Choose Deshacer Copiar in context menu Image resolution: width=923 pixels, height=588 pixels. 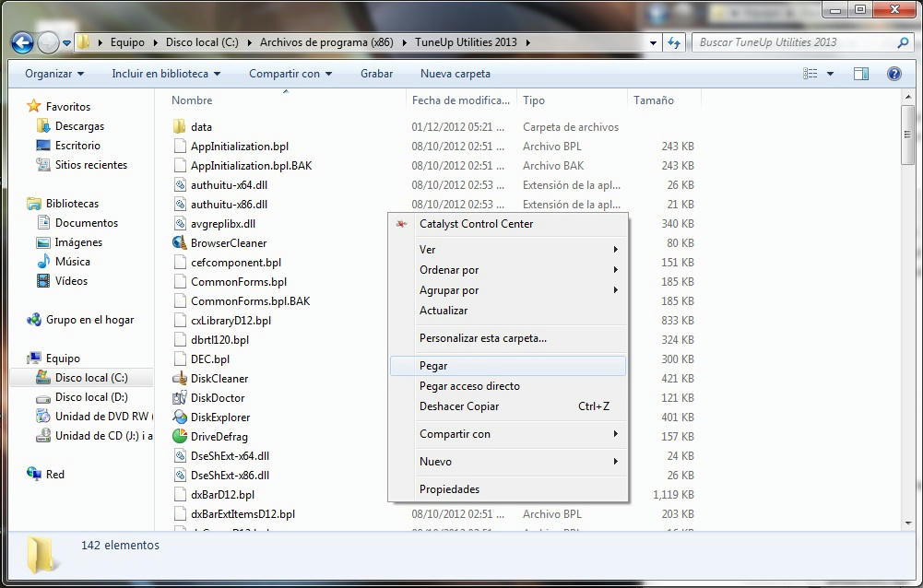[508, 406]
